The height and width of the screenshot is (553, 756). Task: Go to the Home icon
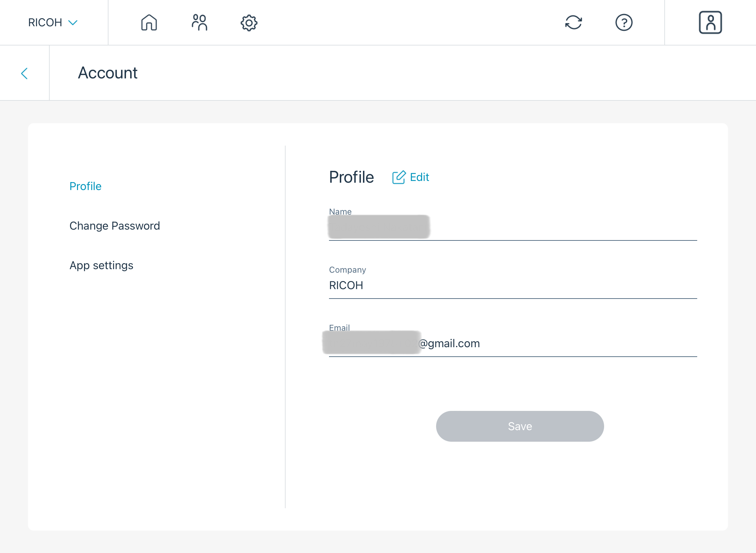click(149, 23)
